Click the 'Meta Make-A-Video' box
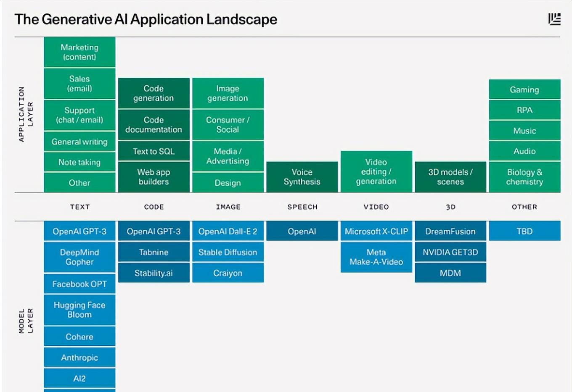Viewport: 572px width, 392px height. [x=376, y=257]
